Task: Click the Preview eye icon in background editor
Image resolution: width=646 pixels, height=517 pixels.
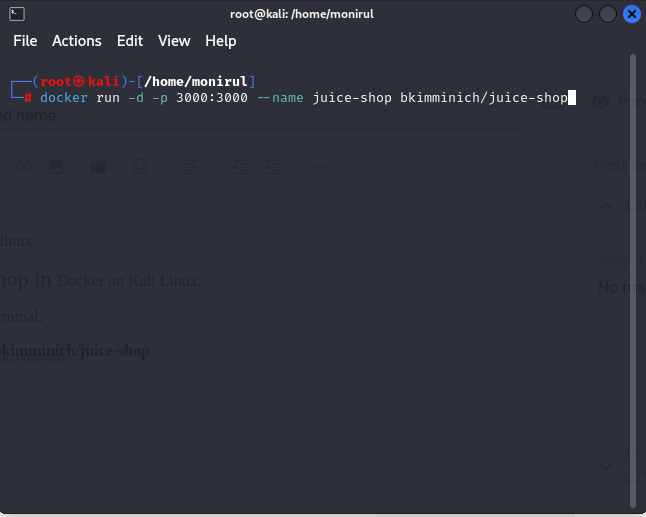Action: coord(600,101)
